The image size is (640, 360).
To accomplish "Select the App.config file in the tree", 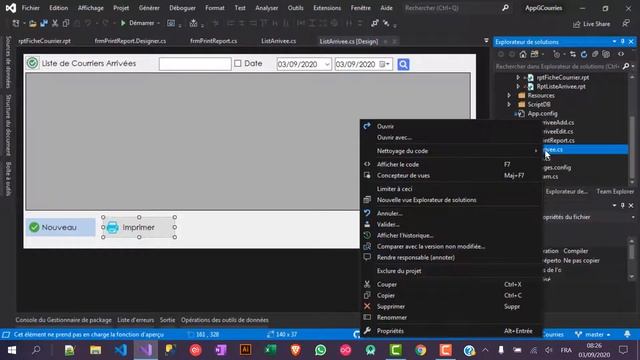I will pos(542,113).
